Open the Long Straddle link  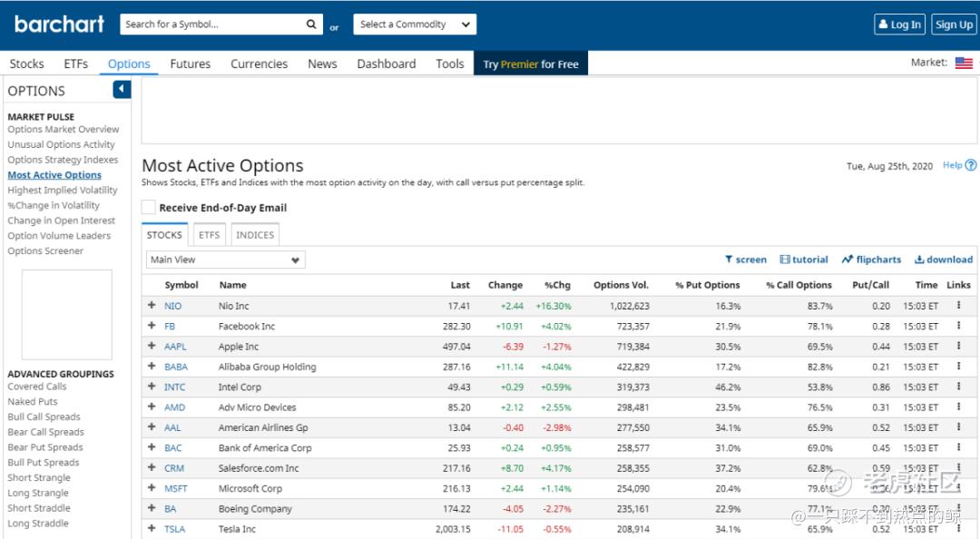(38, 524)
